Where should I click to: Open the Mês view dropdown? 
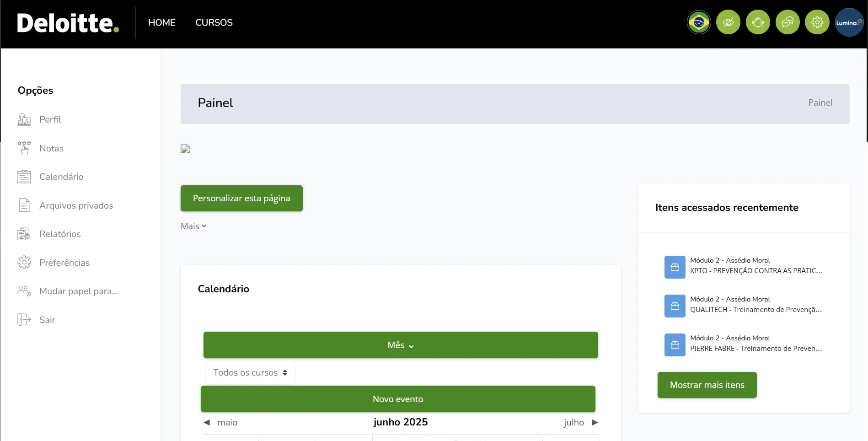[401, 345]
